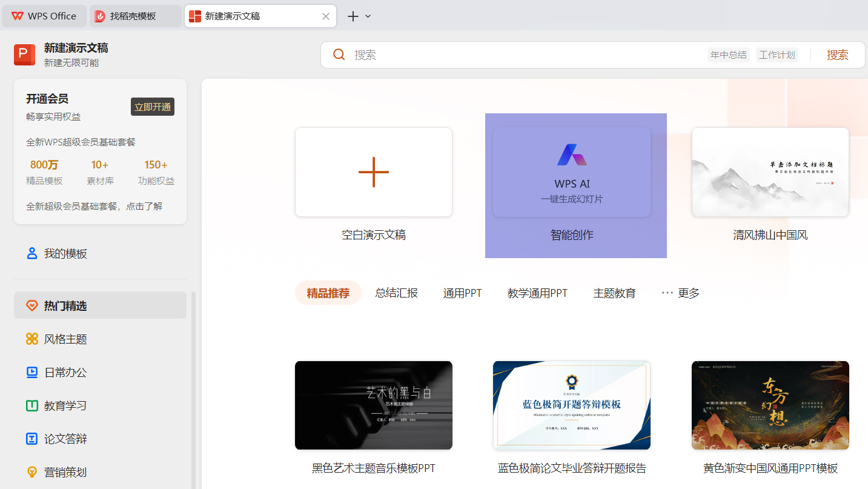Click the 搜索 search button
Viewport: 868px width, 489px height.
(x=838, y=55)
